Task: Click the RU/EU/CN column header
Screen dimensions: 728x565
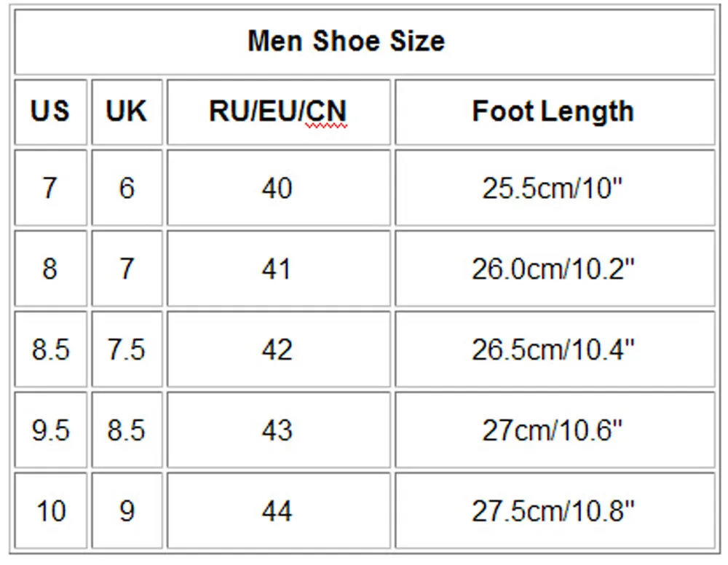Action: 278,111
